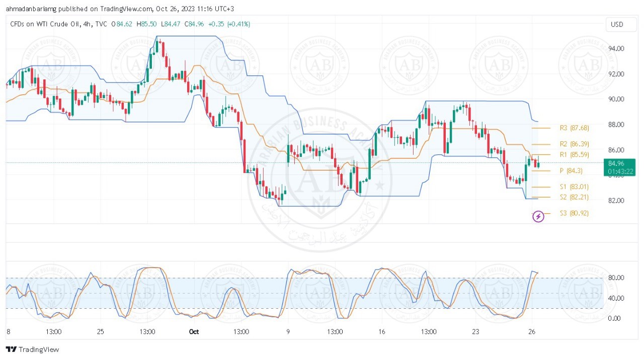Click the C84.96 close value in header
Image resolution: width=644 pixels, height=359 pixels.
[x=194, y=24]
